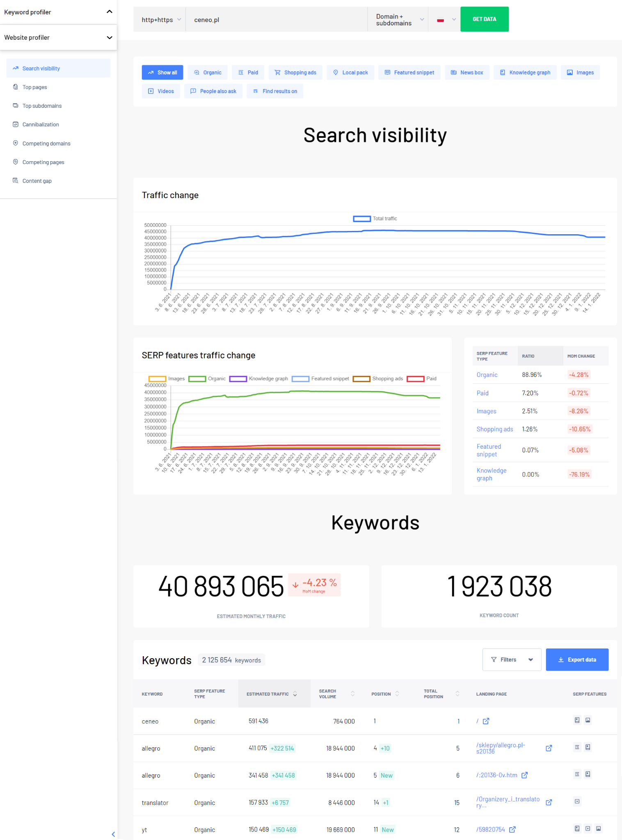Click video SERP feature icon in translator row
Viewport: 622px width, 840px height.
577,801
